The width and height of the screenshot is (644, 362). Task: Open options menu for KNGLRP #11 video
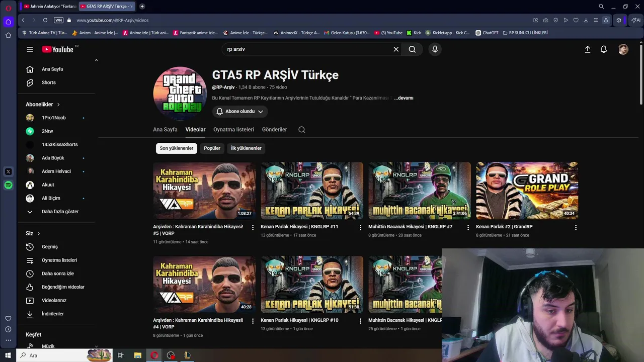coord(360,228)
